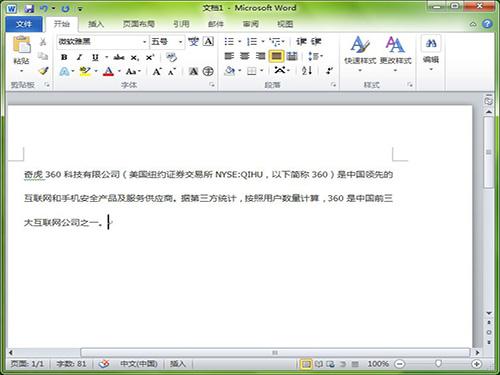500x375 pixels.
Task: Decrease the paragraph indent
Action: (x=301, y=41)
